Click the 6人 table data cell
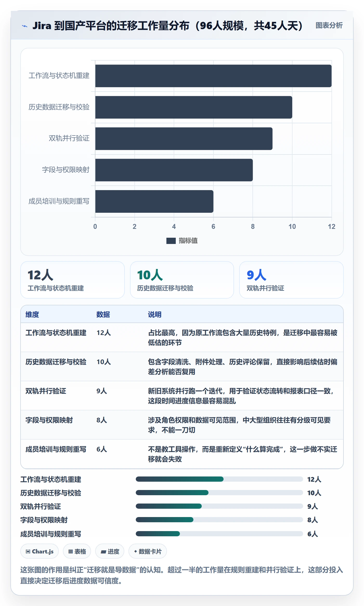This screenshot has height=606, width=364. tap(102, 449)
